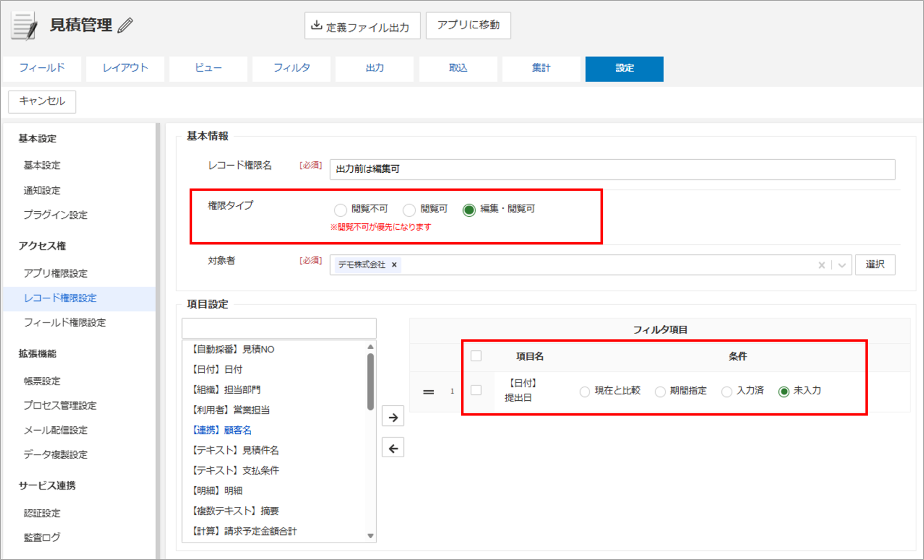The width and height of the screenshot is (924, 560).
Task: Switch to the ビュー tab
Action: click(x=208, y=68)
